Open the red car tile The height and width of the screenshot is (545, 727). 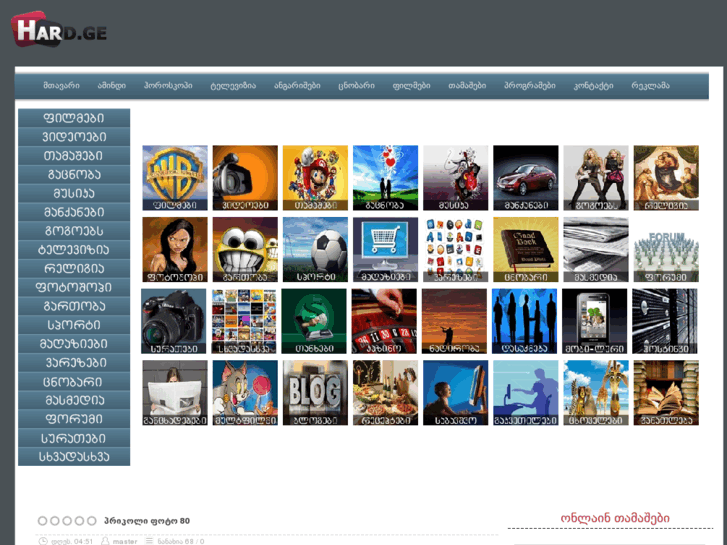[x=526, y=178]
